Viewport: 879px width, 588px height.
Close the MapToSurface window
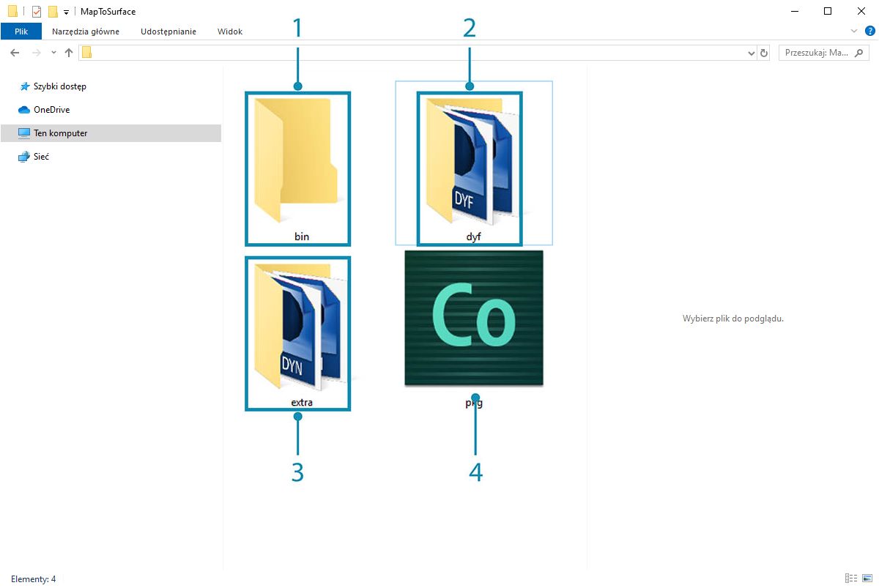tap(861, 11)
